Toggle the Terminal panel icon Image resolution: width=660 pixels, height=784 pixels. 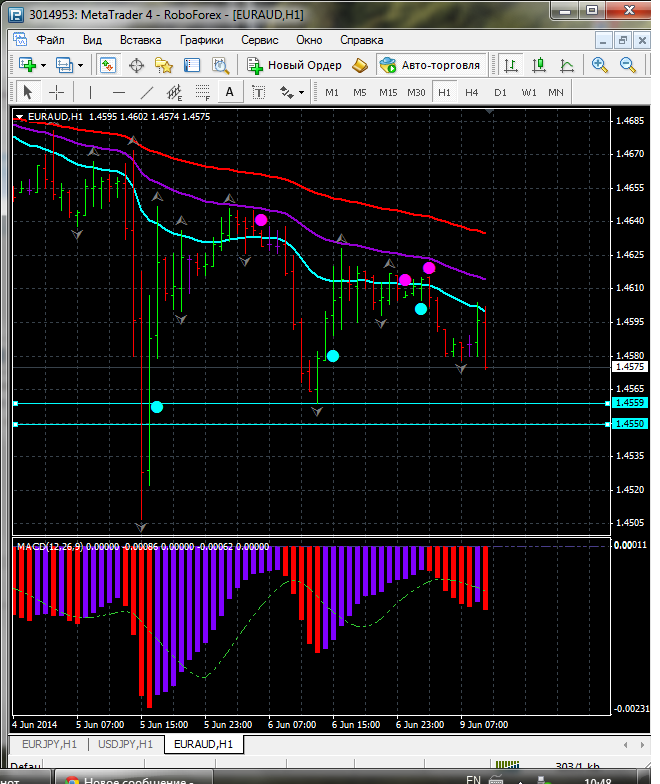(192, 66)
